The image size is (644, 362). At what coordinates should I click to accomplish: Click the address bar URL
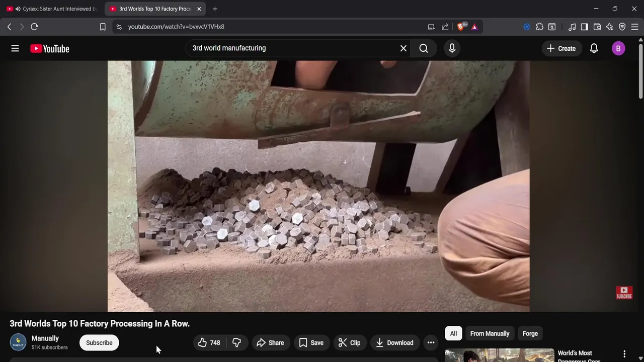tap(176, 27)
